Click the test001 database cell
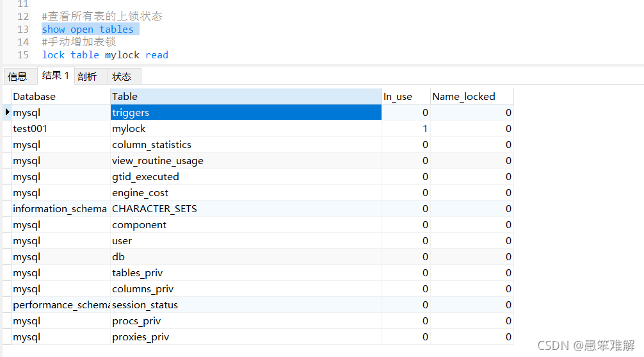Screen dimensions: 644x357 [61, 128]
